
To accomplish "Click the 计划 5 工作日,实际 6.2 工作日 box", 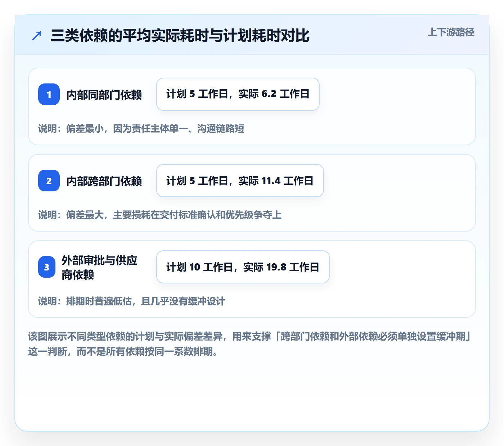I will [238, 94].
